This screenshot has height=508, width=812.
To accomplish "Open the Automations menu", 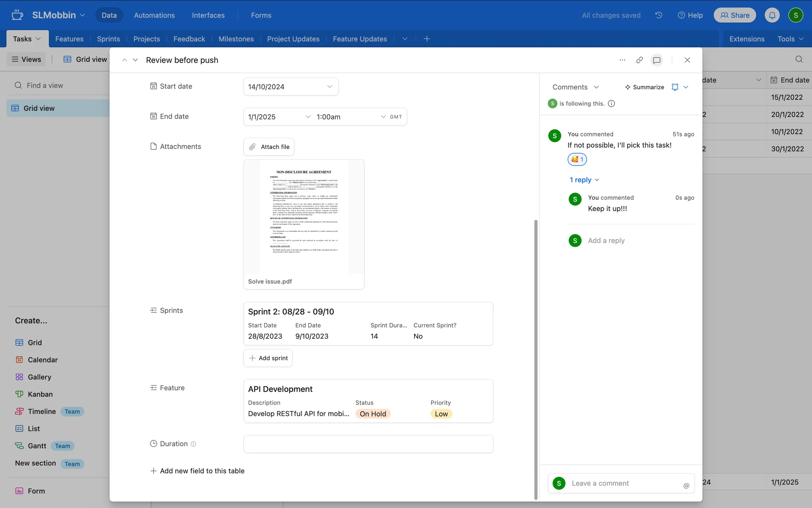I will pyautogui.click(x=154, y=15).
